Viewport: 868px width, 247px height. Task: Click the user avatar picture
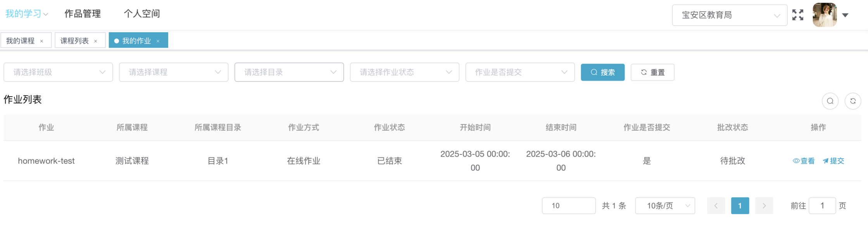(x=824, y=15)
